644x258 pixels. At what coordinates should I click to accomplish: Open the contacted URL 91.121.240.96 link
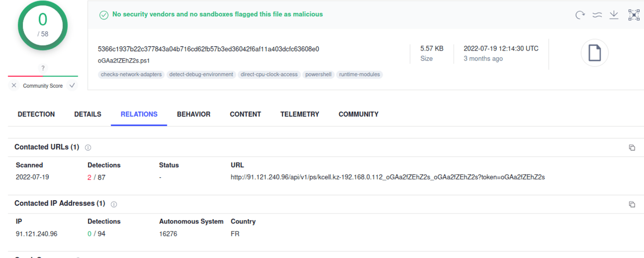tap(388, 177)
